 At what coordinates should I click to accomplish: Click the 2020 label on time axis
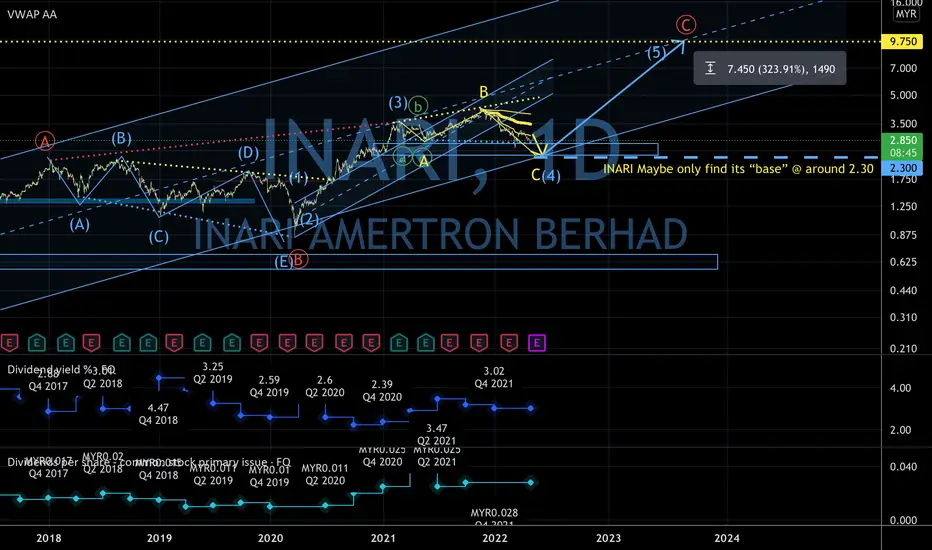(x=270, y=538)
